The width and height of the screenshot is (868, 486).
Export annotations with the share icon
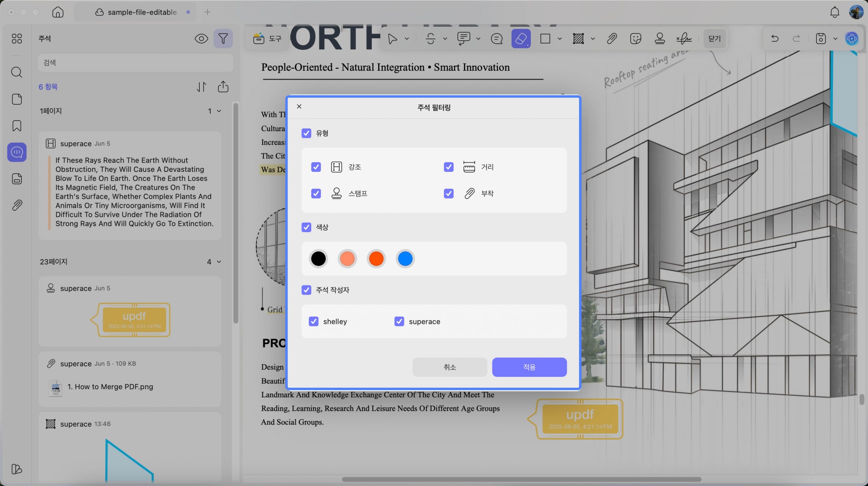223,87
